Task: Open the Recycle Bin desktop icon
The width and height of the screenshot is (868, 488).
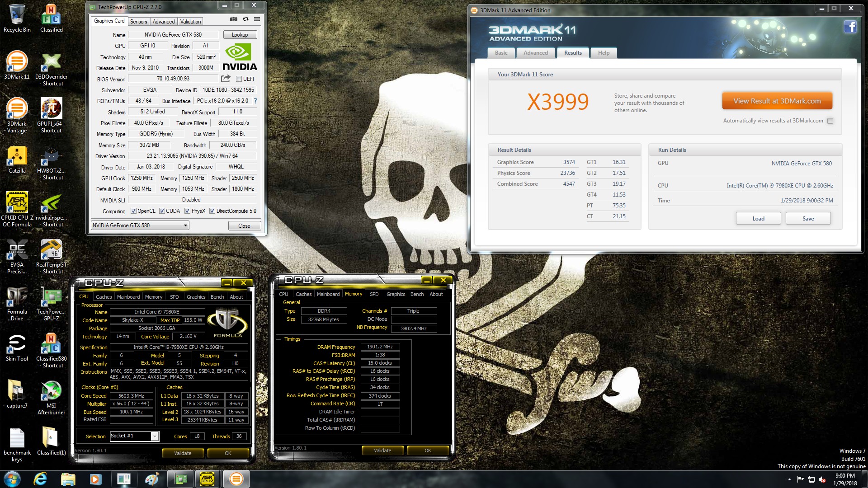Action: point(17,18)
